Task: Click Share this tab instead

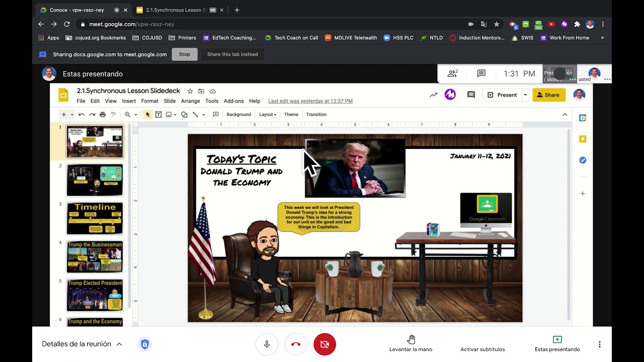Action: tap(232, 54)
